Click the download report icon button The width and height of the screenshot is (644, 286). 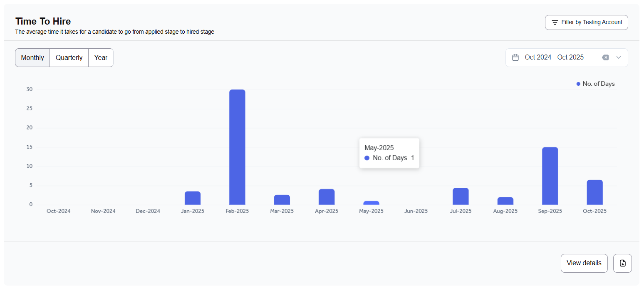[x=622, y=263]
